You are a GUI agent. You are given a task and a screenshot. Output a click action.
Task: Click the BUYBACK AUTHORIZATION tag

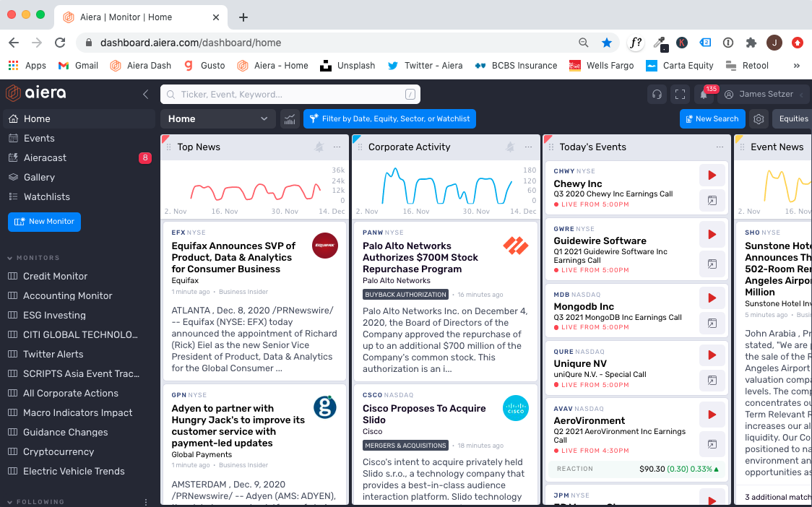pos(406,295)
